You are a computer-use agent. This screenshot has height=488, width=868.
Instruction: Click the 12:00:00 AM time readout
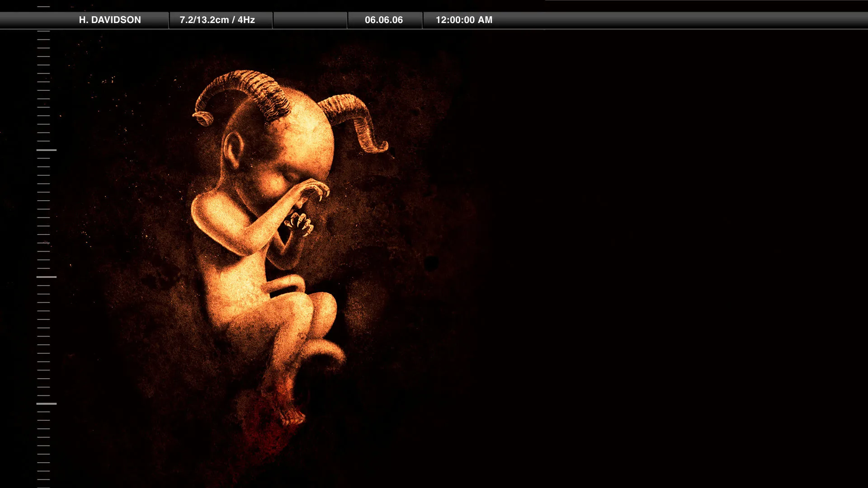click(464, 20)
